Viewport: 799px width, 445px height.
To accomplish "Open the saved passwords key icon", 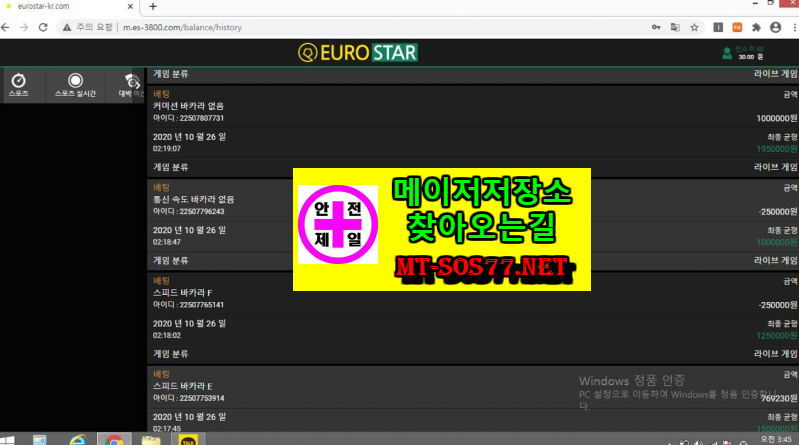I will (x=656, y=28).
